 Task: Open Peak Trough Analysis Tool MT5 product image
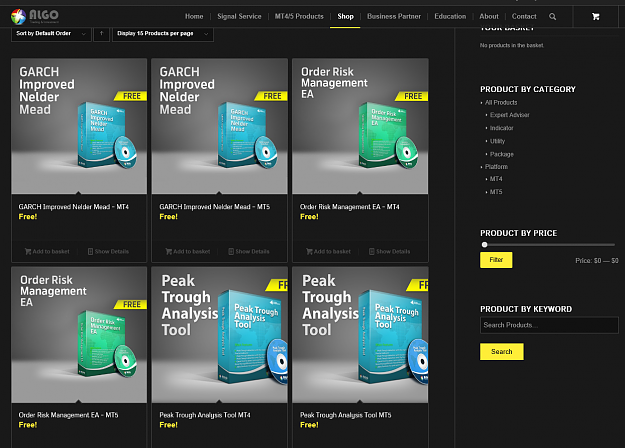[360, 335]
